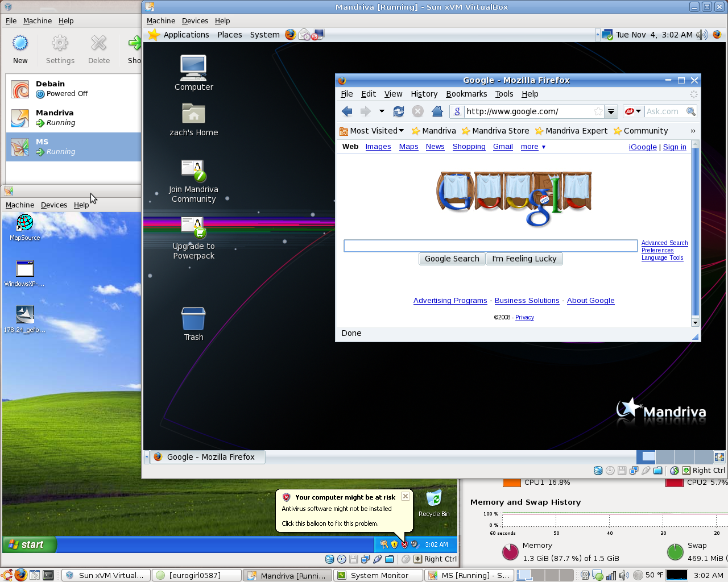Click hard disk indicator in Mandriva VM status bar
This screenshot has width=728, height=582.
coord(598,471)
